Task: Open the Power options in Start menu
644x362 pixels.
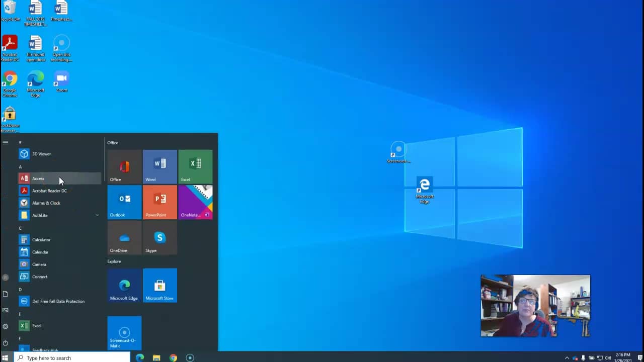Action: (5, 343)
